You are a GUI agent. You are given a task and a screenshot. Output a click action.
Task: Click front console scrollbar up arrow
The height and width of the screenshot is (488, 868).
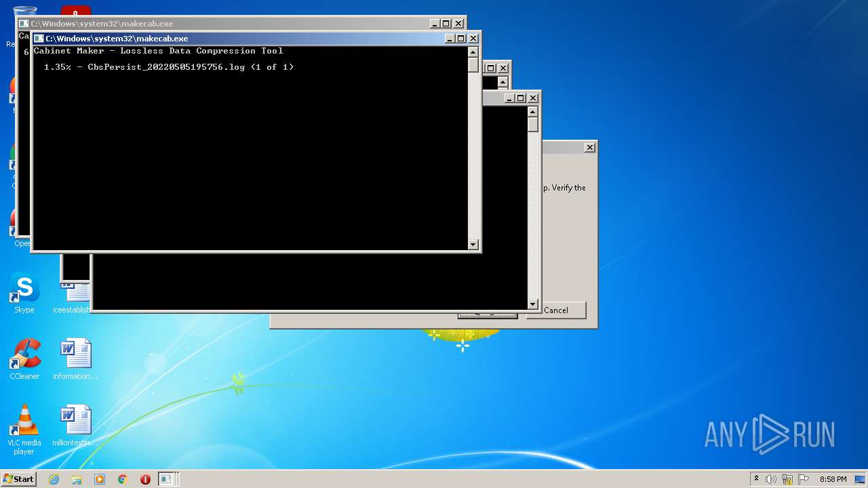473,52
